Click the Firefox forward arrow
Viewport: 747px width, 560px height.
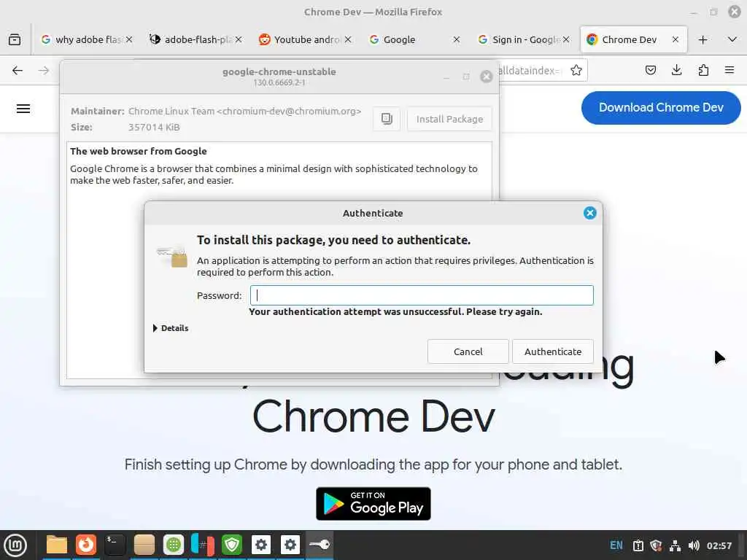[44, 71]
